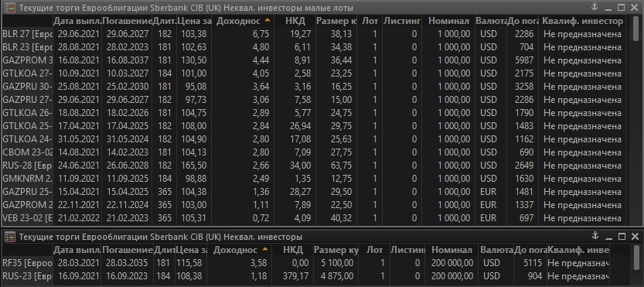Select the GTLKOA 24- bond row
Viewport: 644px width, 287px height.
click(314, 139)
